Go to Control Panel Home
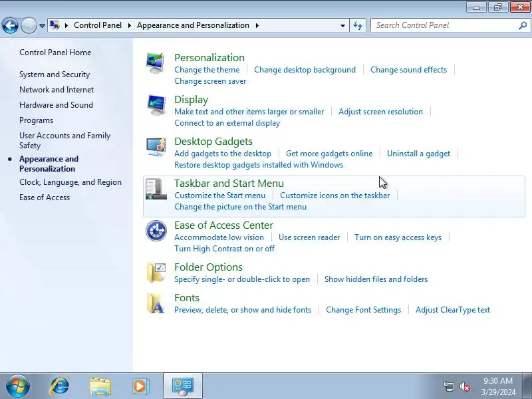 click(x=55, y=53)
